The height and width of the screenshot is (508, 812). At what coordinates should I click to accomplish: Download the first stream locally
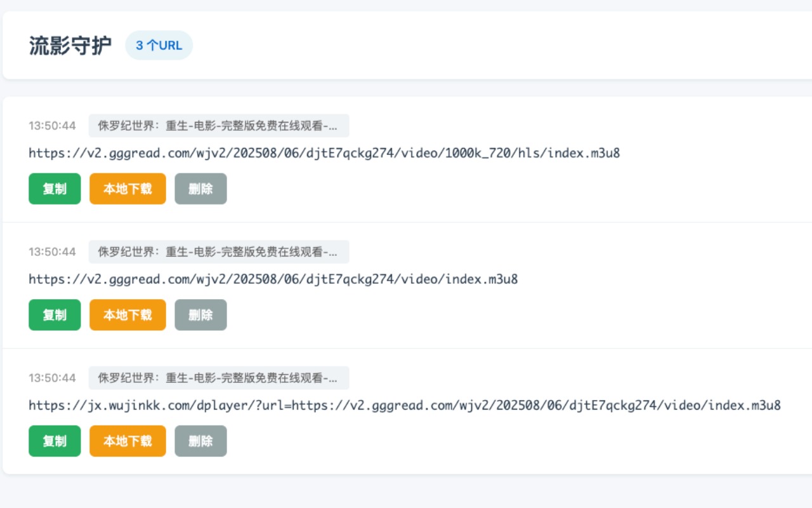[128, 189]
